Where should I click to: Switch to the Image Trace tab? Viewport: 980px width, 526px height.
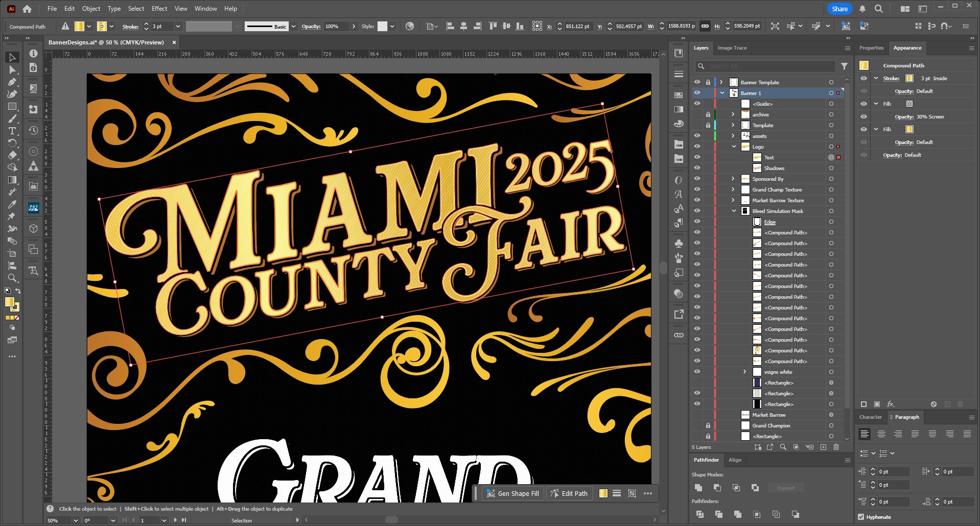tap(732, 48)
